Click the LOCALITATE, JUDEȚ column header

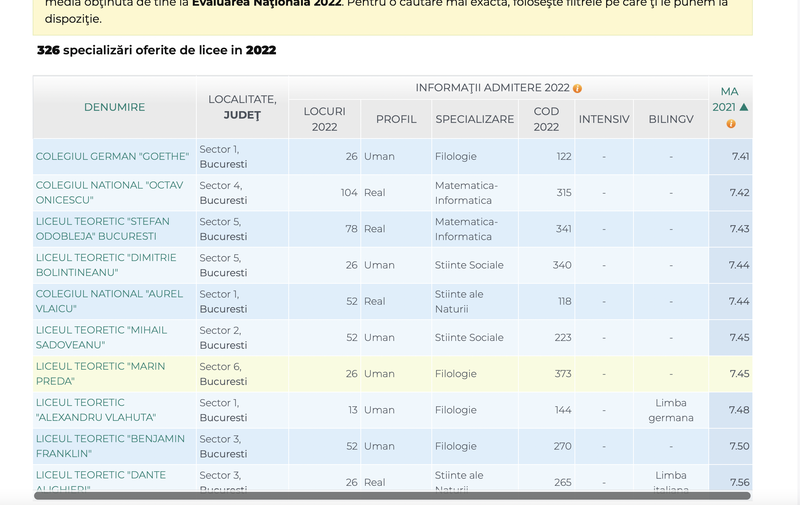point(242,107)
